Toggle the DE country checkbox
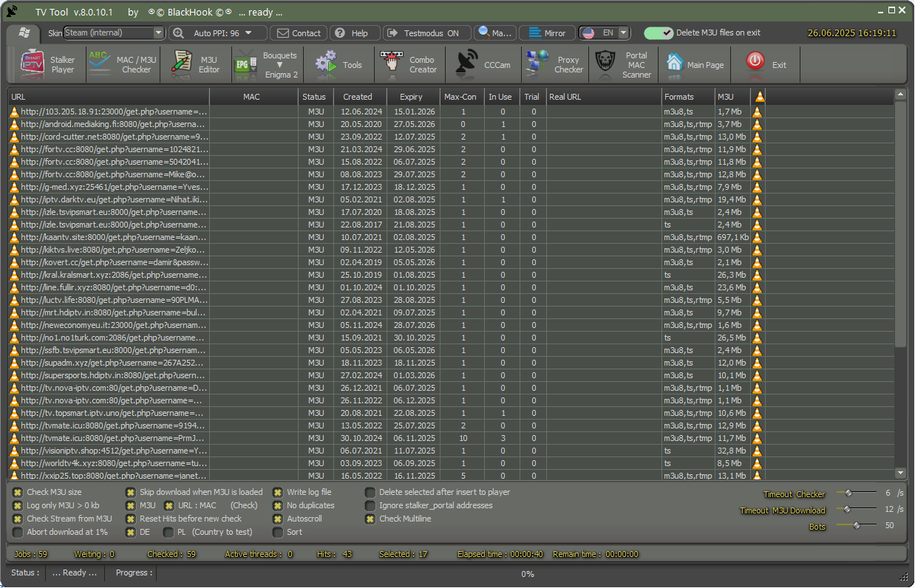The image size is (915, 588). 131,533
